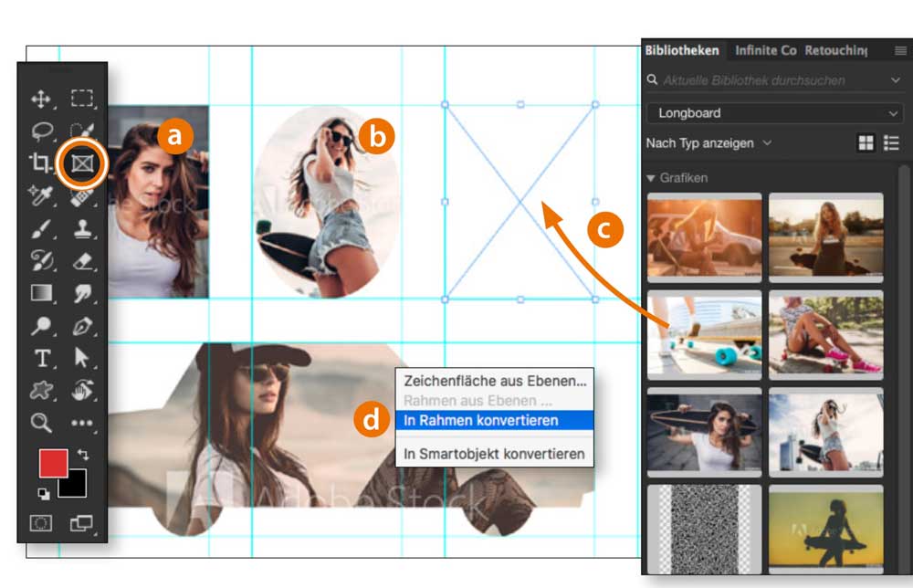The height and width of the screenshot is (588, 913).
Task: Swap foreground and background colors
Action: pyautogui.click(x=83, y=454)
